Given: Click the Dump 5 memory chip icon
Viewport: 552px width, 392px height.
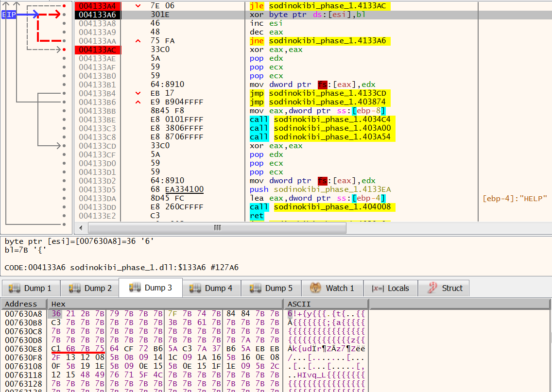Looking at the screenshot, I should (256, 288).
